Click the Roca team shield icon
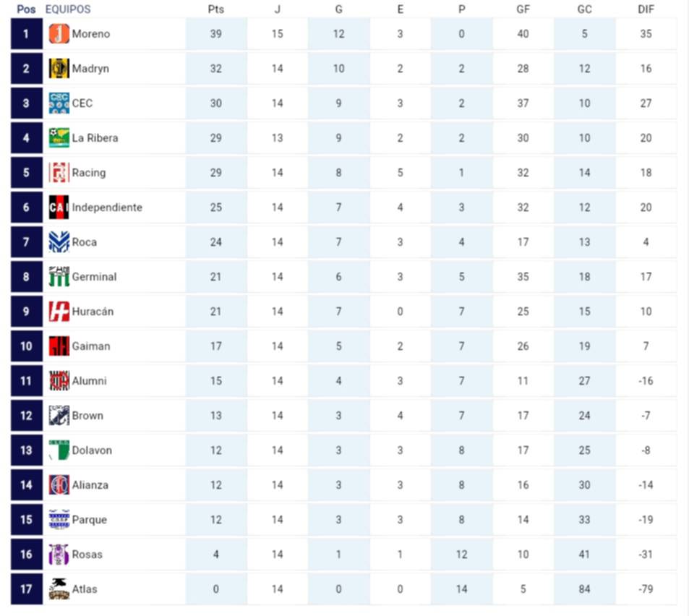 [x=59, y=242]
